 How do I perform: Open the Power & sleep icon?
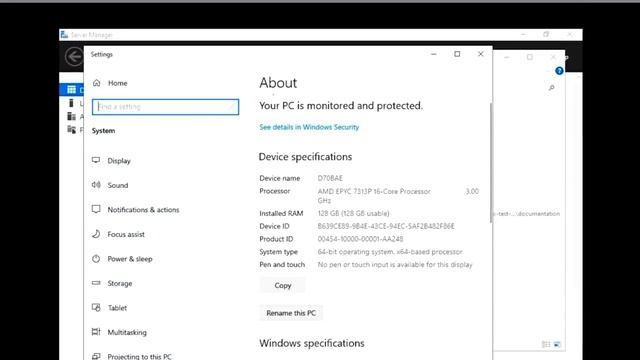[96, 258]
